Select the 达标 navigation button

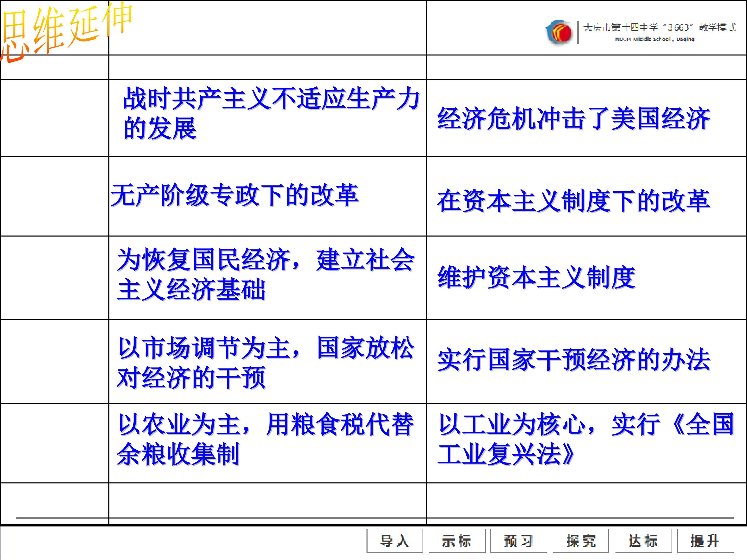(x=643, y=541)
